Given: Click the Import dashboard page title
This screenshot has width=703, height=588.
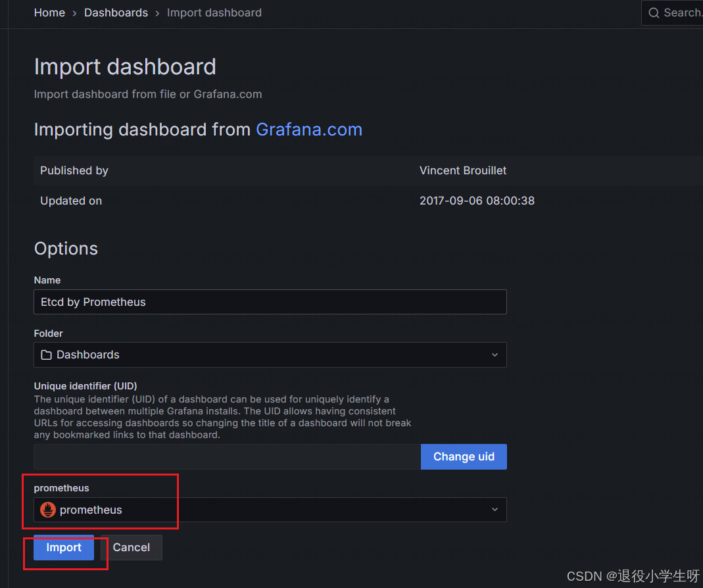Looking at the screenshot, I should tap(125, 67).
